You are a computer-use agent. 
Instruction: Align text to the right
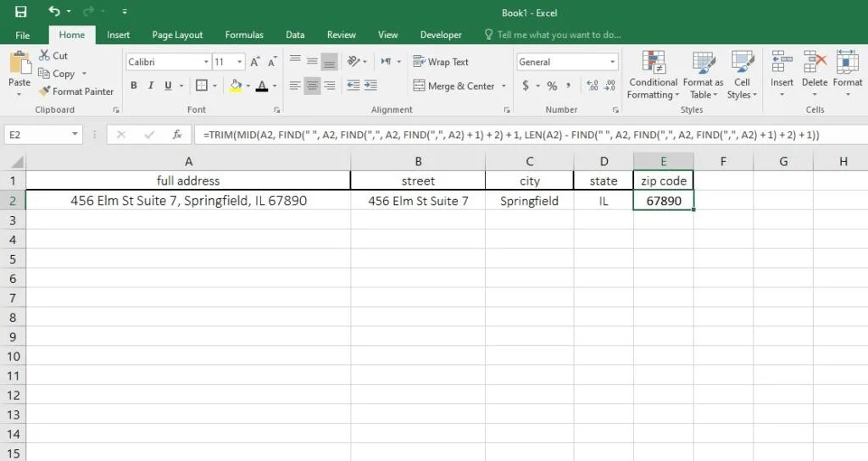pyautogui.click(x=330, y=86)
